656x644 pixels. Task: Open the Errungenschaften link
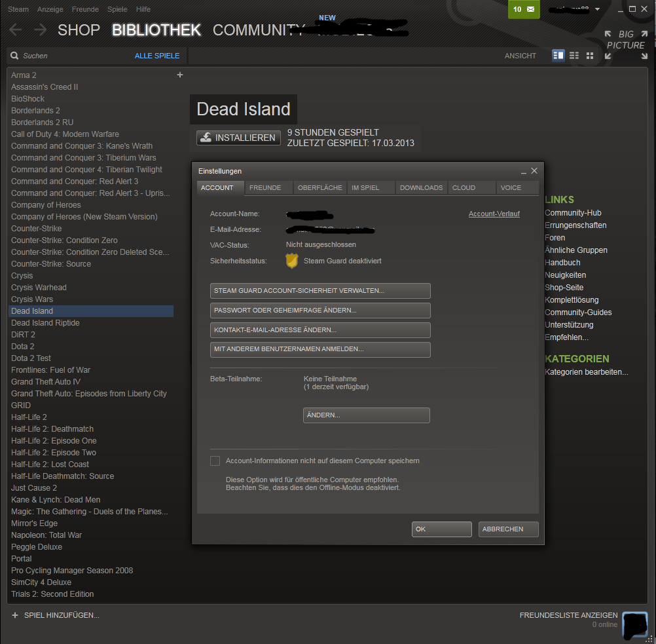click(x=575, y=225)
